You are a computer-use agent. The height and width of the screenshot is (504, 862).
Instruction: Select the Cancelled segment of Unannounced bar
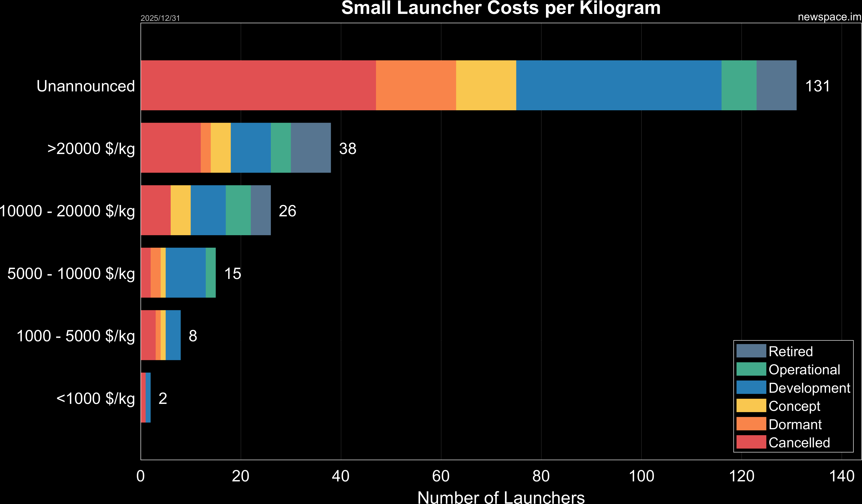pos(258,85)
